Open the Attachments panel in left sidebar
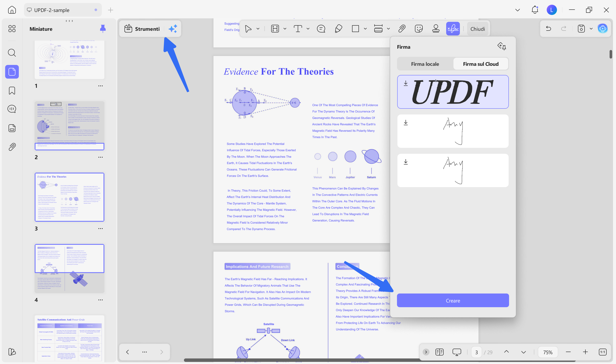Image resolution: width=616 pixels, height=364 pixels. (x=12, y=147)
